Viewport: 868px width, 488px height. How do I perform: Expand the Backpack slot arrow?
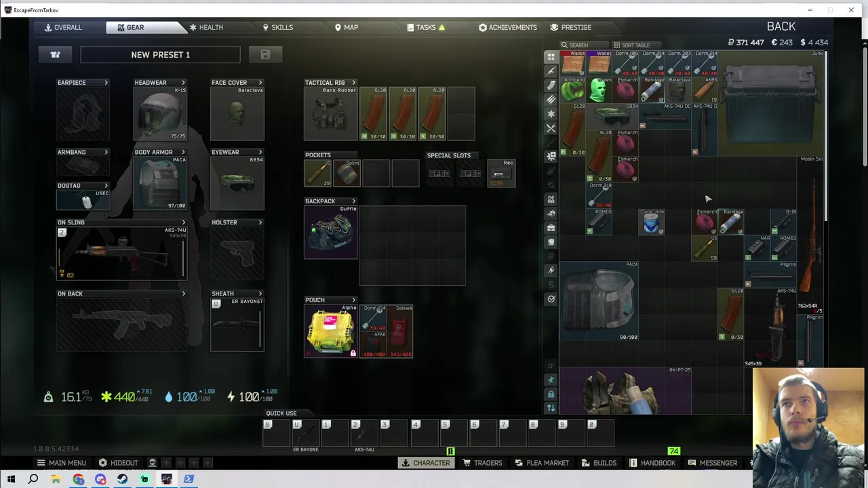click(353, 201)
